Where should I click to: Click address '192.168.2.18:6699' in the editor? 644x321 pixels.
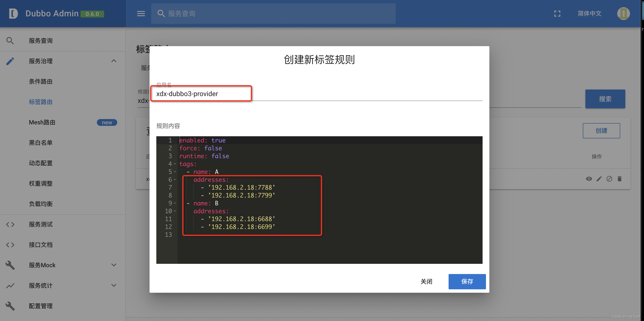pyautogui.click(x=241, y=227)
